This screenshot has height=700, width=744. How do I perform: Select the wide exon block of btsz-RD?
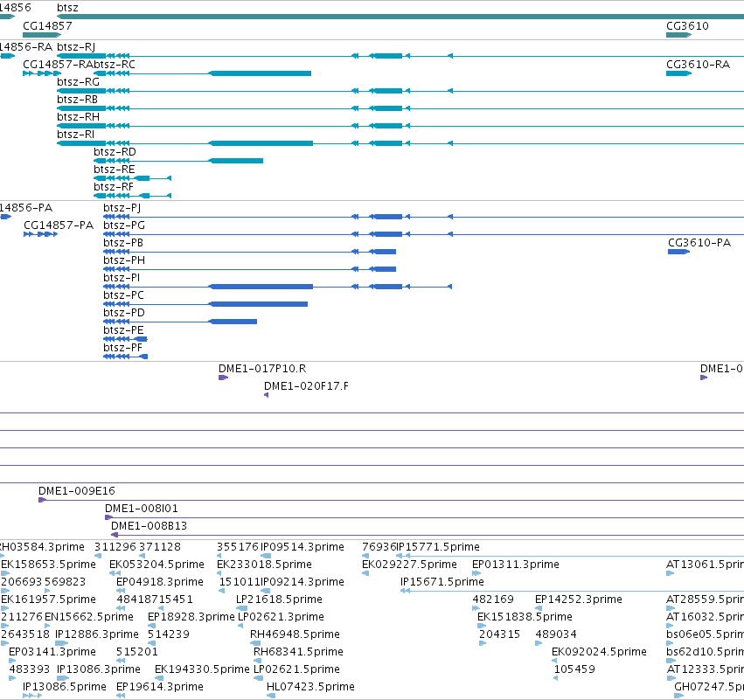tap(236, 161)
